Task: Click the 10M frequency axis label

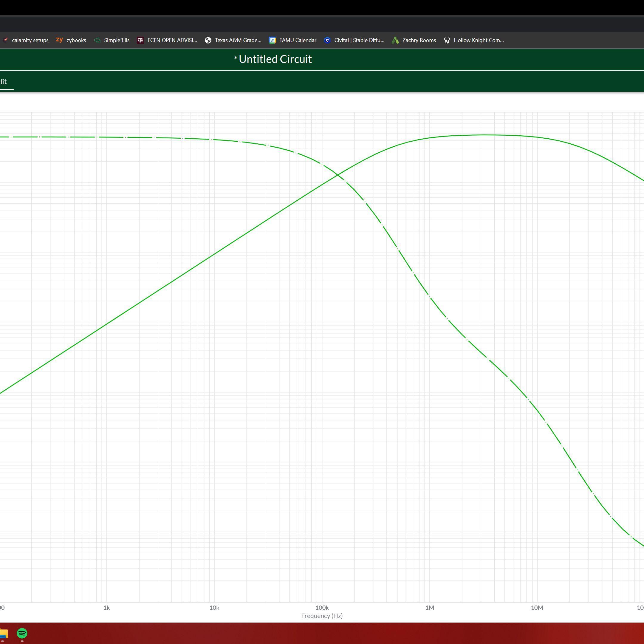Action: click(x=537, y=608)
